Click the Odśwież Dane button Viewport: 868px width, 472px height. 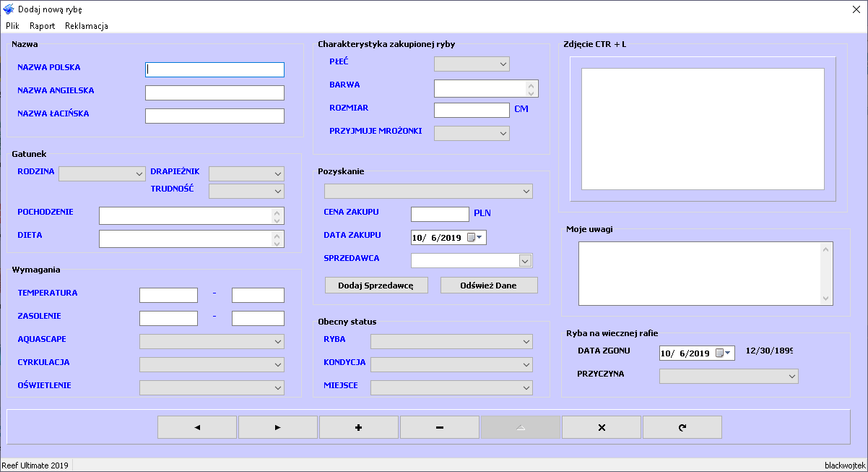click(x=489, y=286)
